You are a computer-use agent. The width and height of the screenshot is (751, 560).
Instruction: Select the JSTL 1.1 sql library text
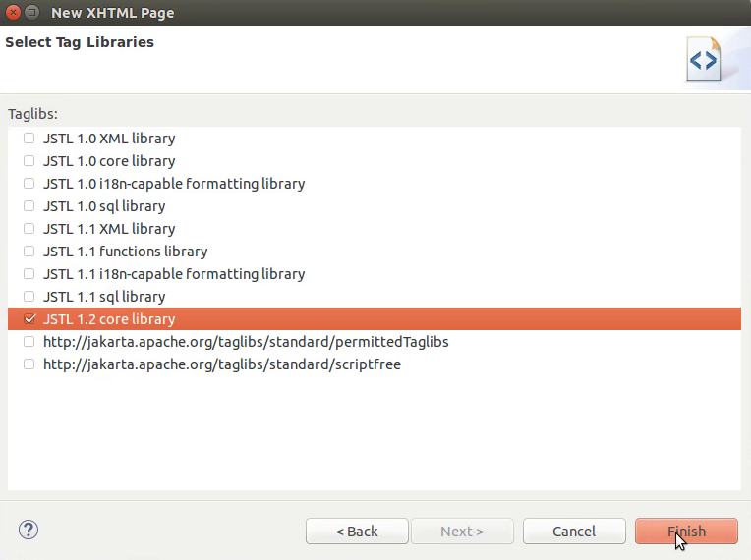[x=104, y=297]
